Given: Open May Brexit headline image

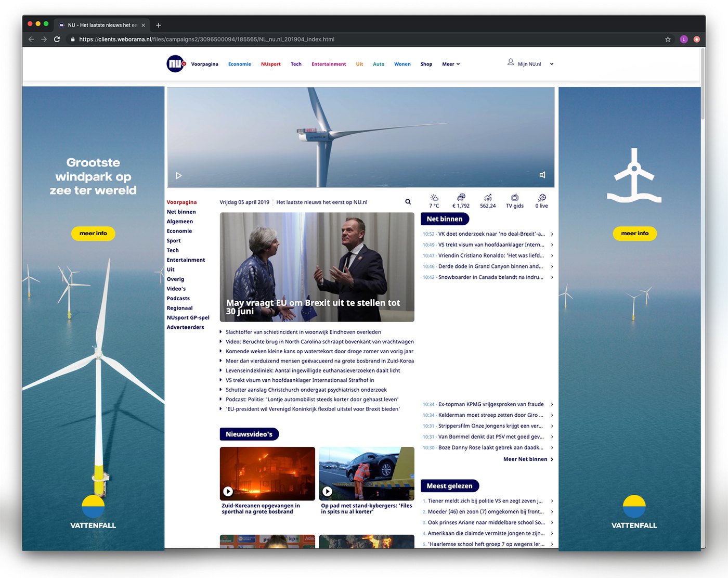Looking at the screenshot, I should tap(317, 267).
